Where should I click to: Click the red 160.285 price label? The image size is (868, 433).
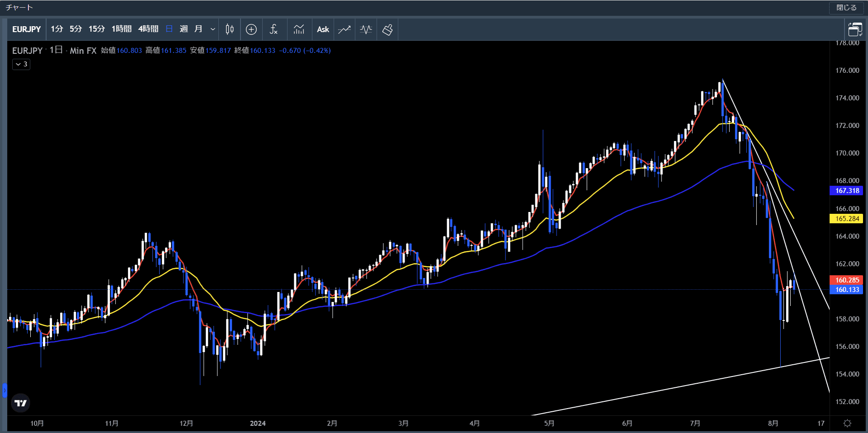coord(847,280)
